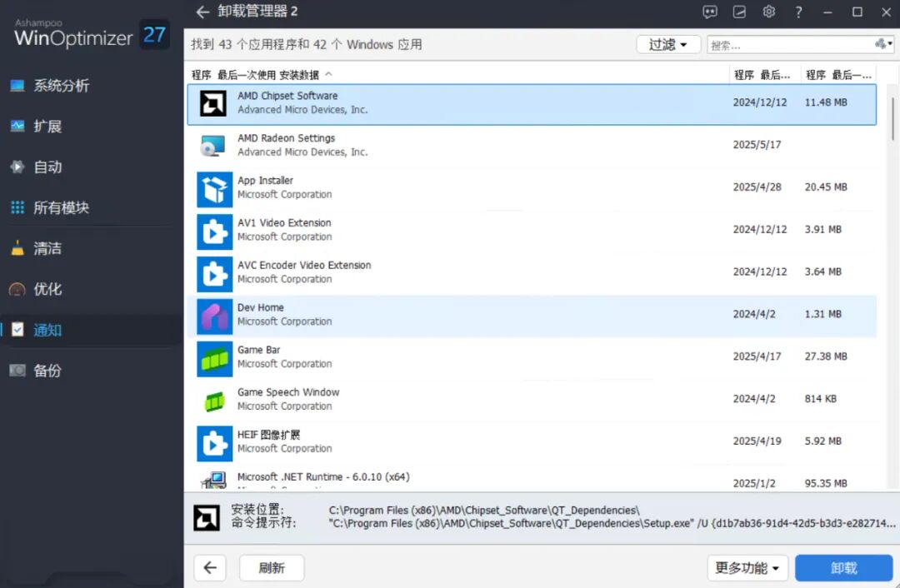Select Microsoft .NET Runtime - 6.0.10 (x64)
Screen dimensions: 900x588
(532, 478)
